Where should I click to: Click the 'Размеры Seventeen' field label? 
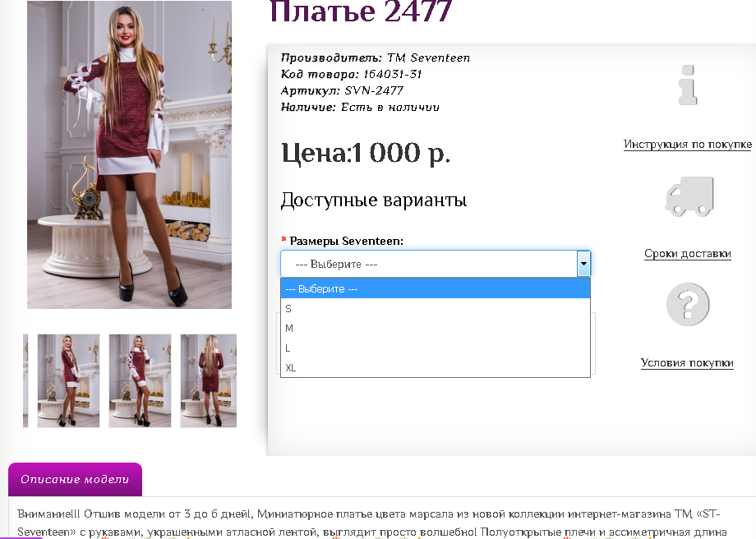point(346,241)
